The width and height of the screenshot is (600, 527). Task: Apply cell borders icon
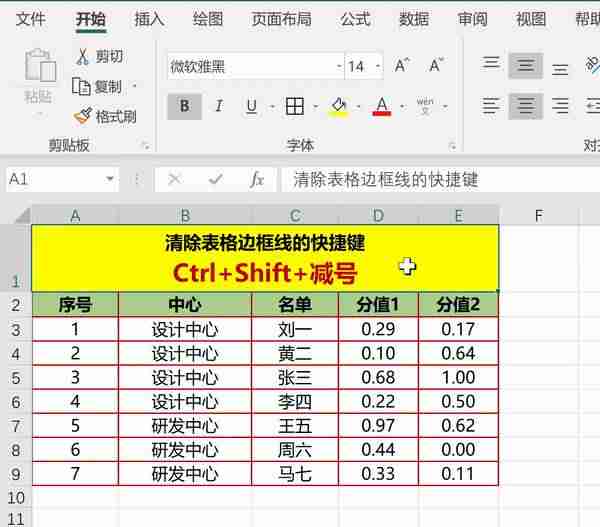[x=295, y=106]
